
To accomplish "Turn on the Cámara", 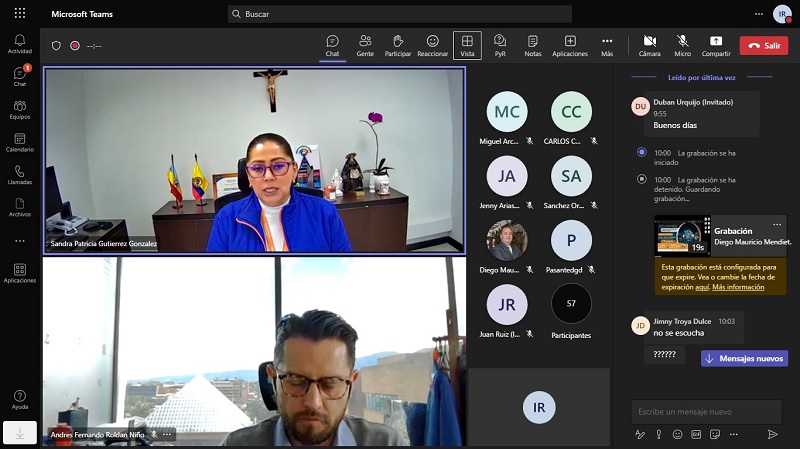I will (x=649, y=45).
